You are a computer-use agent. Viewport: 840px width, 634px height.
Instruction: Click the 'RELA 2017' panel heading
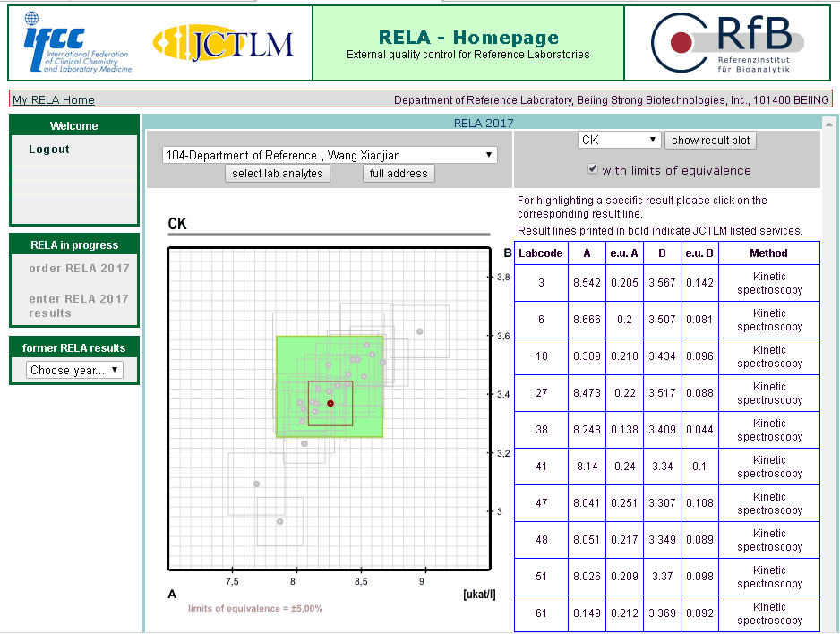pos(484,124)
